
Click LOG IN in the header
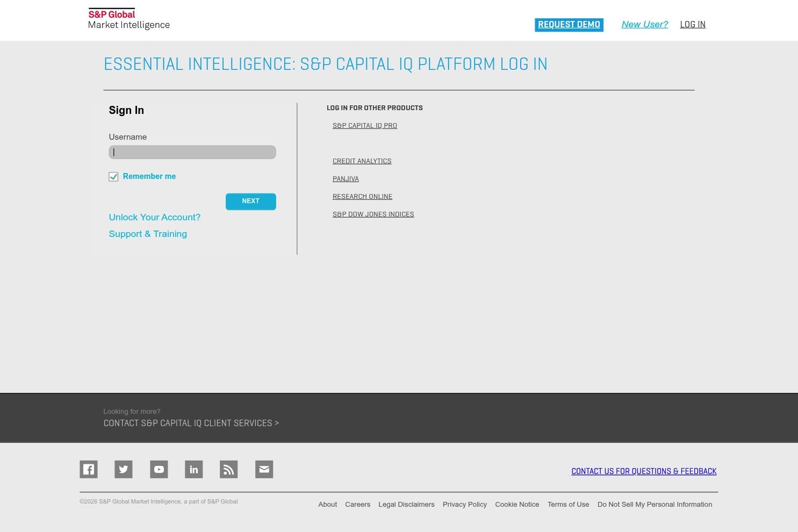click(693, 25)
